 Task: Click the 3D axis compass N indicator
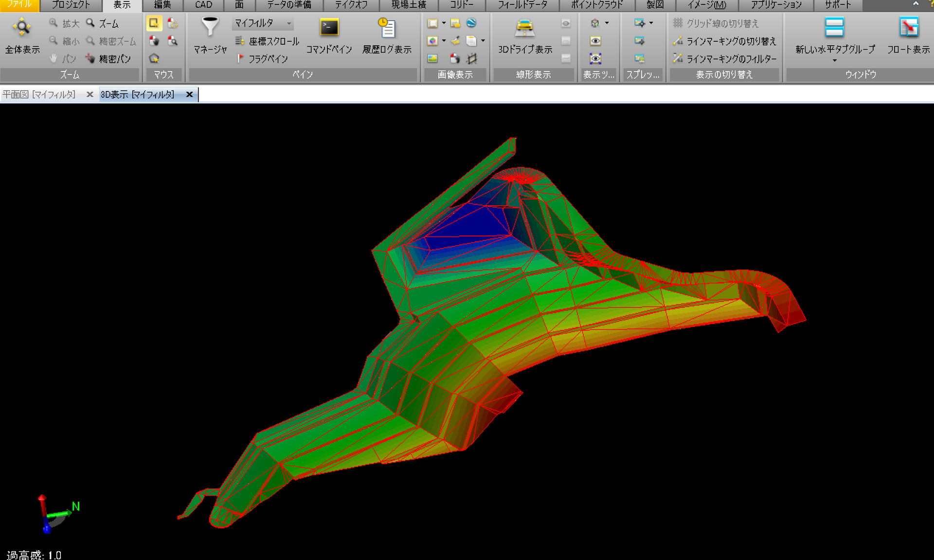pos(76,506)
